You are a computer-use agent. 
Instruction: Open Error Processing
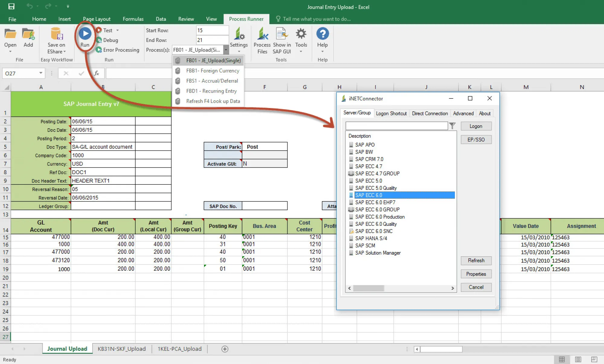click(x=118, y=50)
